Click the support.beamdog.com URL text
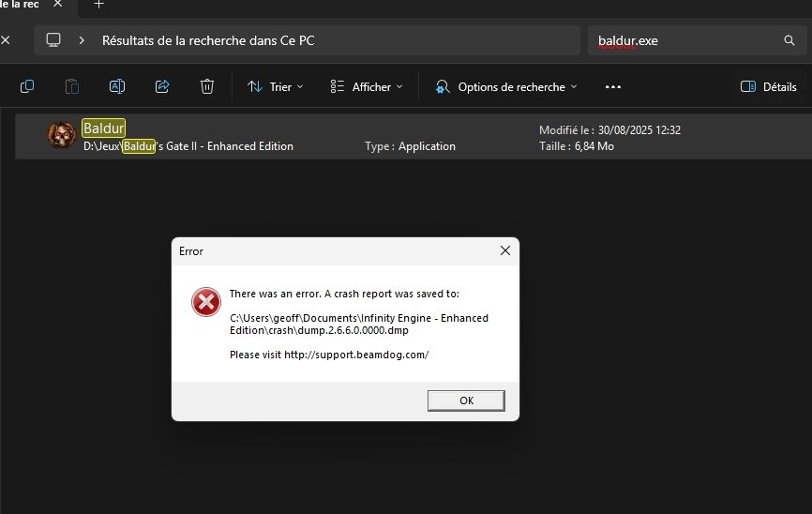 tap(356, 355)
